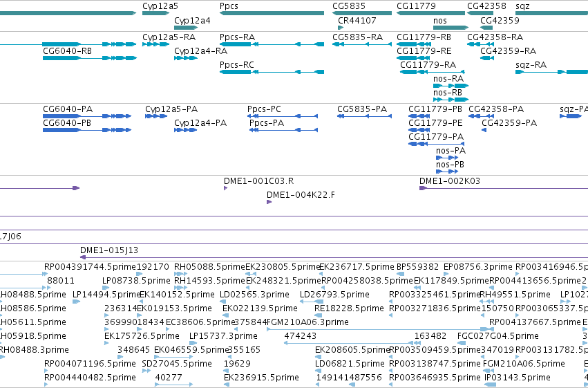Click the CG6040-PA protein label

[68, 109]
